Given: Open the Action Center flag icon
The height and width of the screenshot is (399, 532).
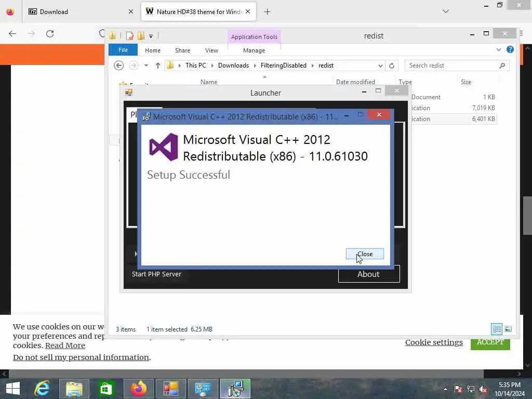Looking at the screenshot, I should click(x=458, y=389).
